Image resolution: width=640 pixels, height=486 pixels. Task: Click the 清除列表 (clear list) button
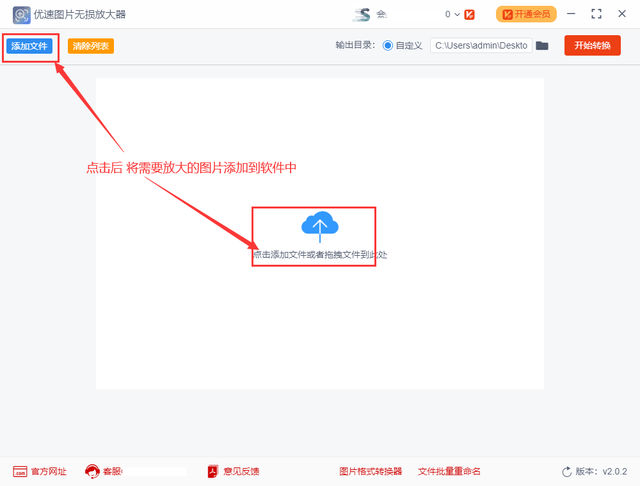[x=91, y=46]
